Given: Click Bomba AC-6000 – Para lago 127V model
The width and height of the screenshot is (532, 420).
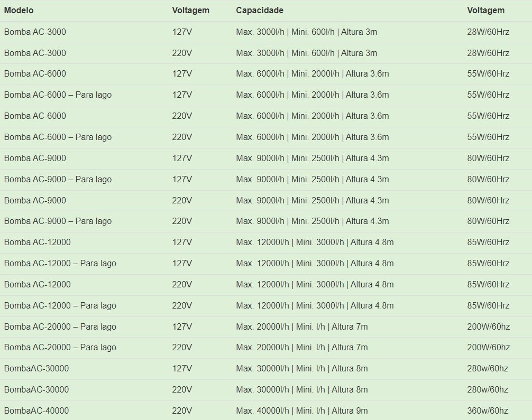Looking at the screenshot, I should point(58,95).
